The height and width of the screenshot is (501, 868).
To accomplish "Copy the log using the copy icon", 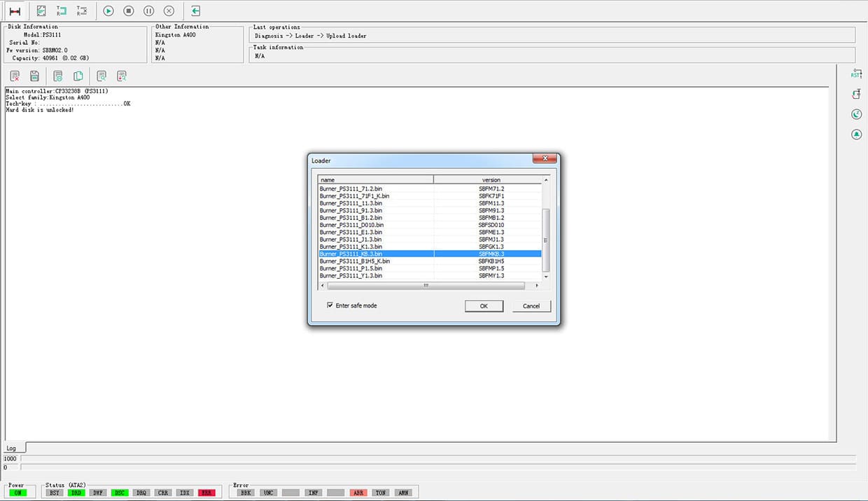I will pos(78,76).
